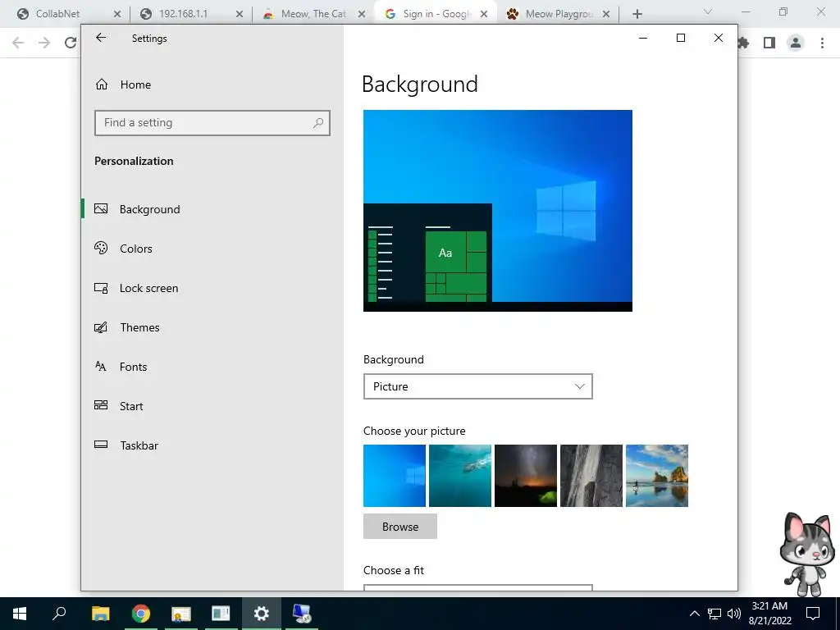Switch to the Sign in - Google tab

(437, 14)
